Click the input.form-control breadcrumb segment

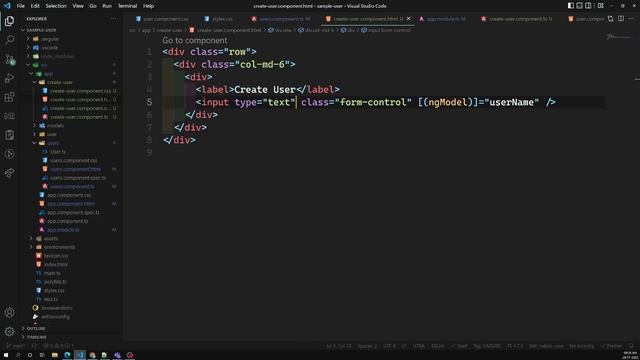pos(386,30)
